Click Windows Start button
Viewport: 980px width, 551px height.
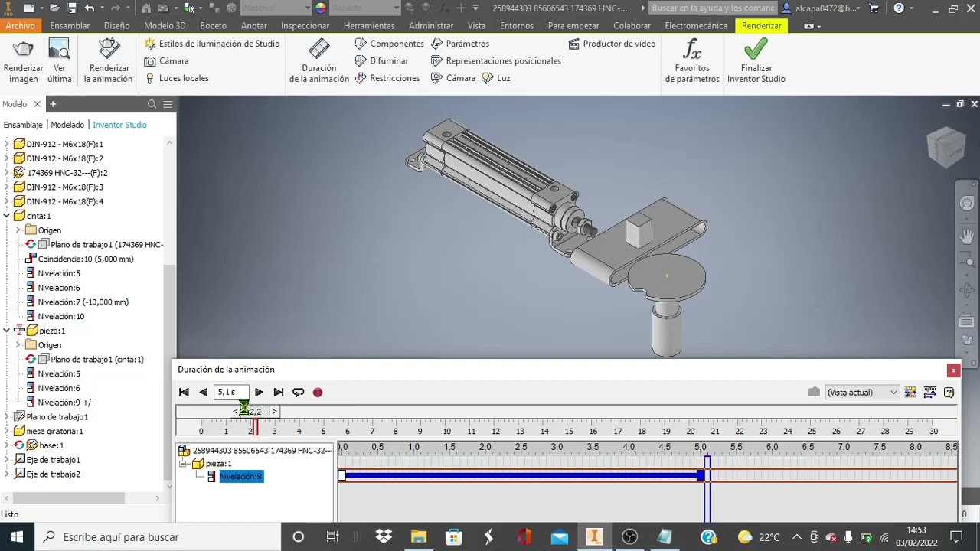click(x=17, y=536)
